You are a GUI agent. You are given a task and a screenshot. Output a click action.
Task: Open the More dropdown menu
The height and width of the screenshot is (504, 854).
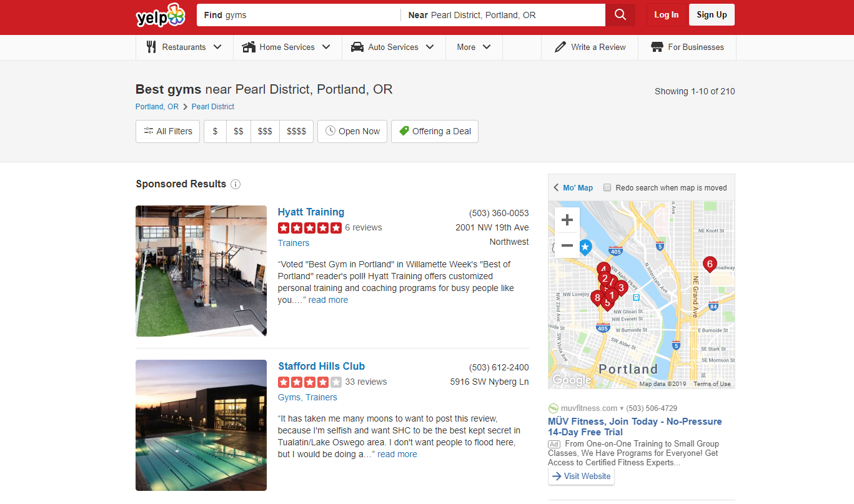pyautogui.click(x=474, y=47)
